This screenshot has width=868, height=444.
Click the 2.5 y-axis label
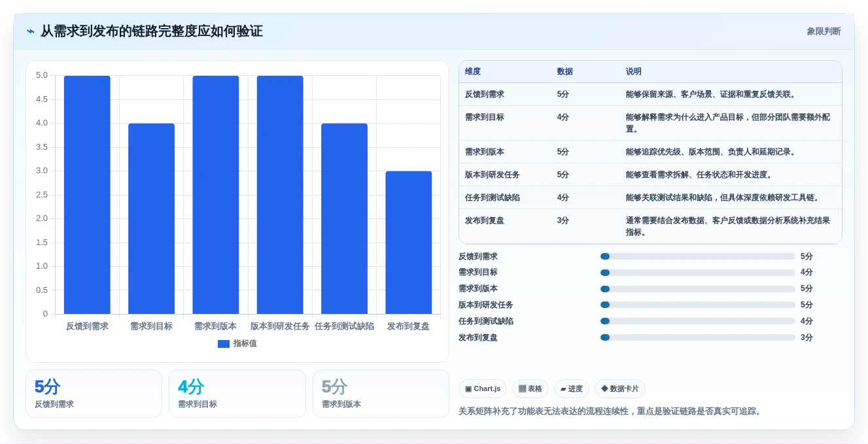[x=42, y=195]
